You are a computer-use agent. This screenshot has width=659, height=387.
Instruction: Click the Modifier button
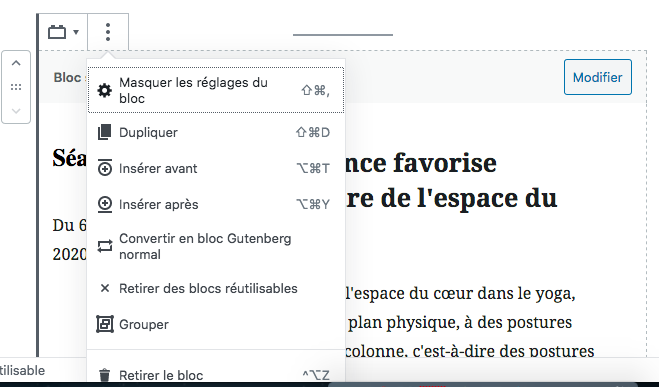(598, 77)
